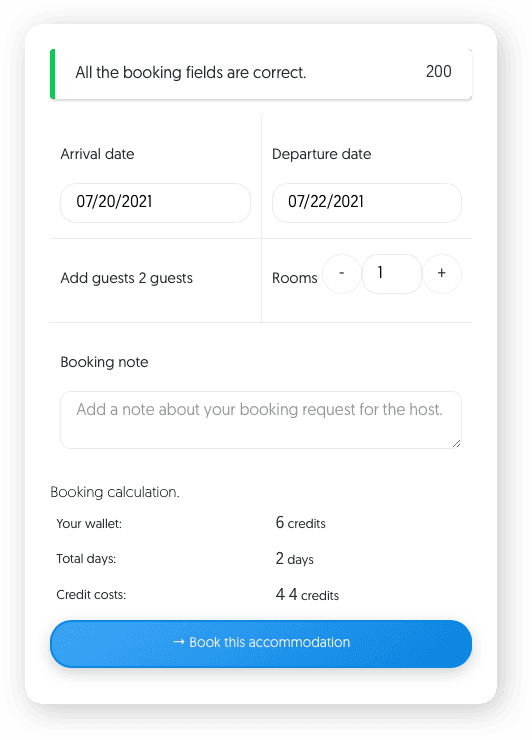The height and width of the screenshot is (740, 532).
Task: Select the 'All the booking fields are correct' message
Action: (191, 73)
